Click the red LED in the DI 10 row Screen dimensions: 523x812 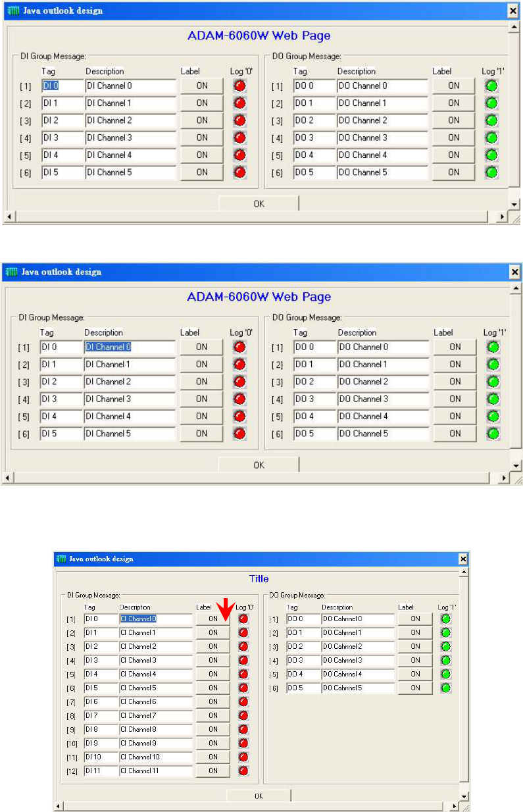point(243,757)
